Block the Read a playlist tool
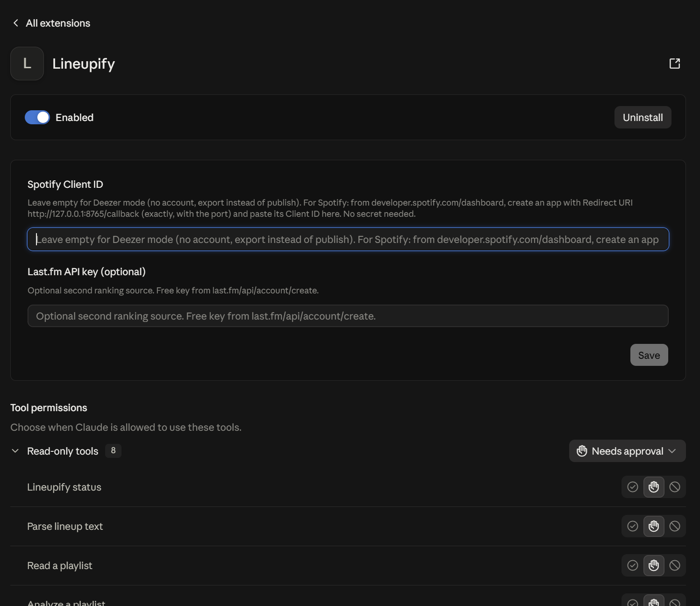The image size is (700, 606). tap(675, 565)
